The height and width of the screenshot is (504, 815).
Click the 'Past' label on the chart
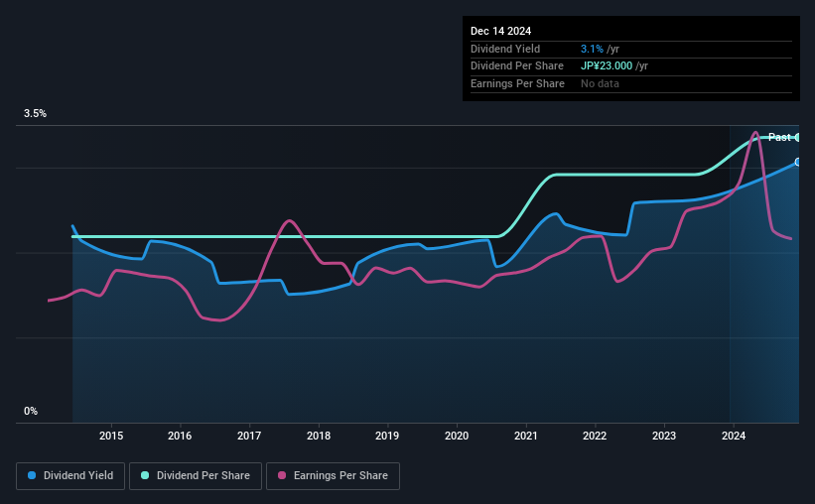coord(779,137)
